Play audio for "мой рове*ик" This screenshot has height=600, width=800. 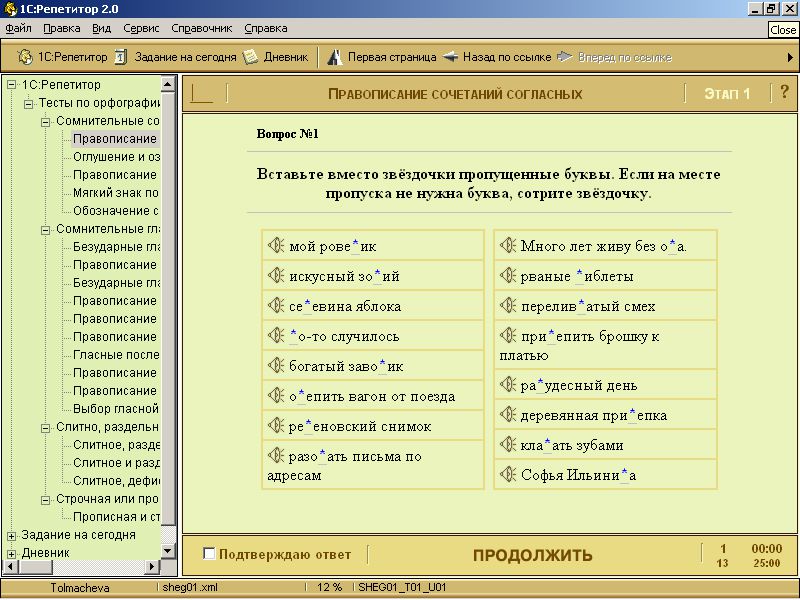click(x=276, y=246)
